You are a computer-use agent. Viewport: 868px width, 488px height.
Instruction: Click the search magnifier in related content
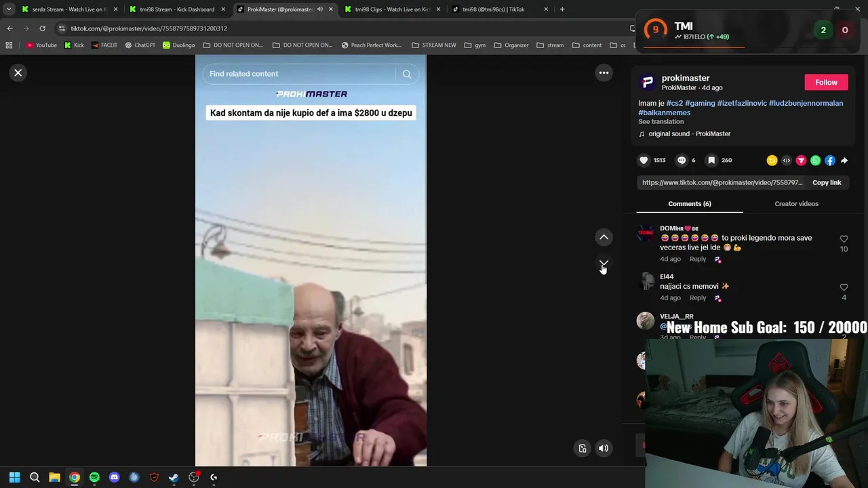(407, 74)
